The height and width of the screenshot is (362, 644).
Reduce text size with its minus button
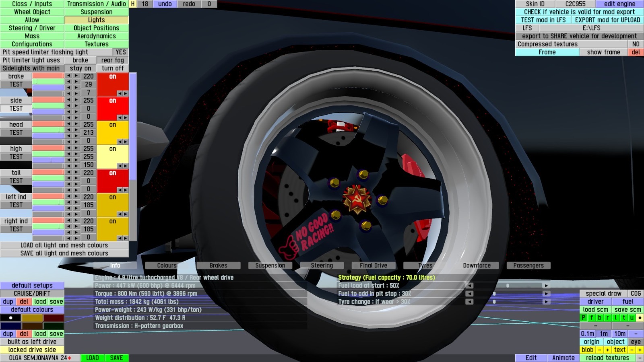pyautogui.click(x=632, y=350)
